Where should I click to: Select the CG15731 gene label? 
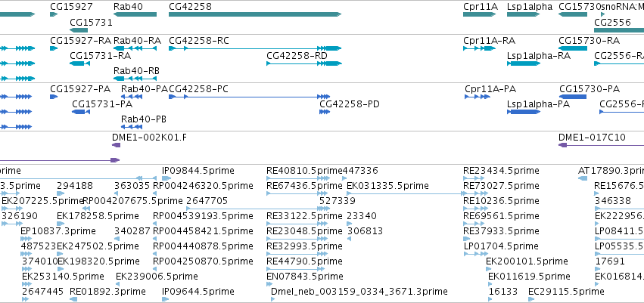[x=91, y=22]
